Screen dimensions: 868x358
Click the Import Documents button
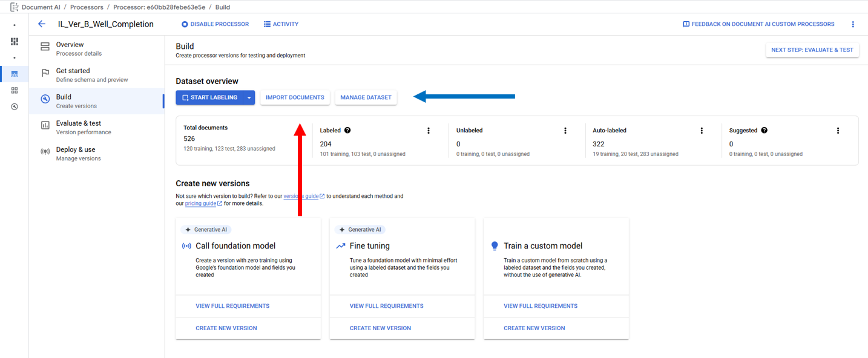(295, 97)
